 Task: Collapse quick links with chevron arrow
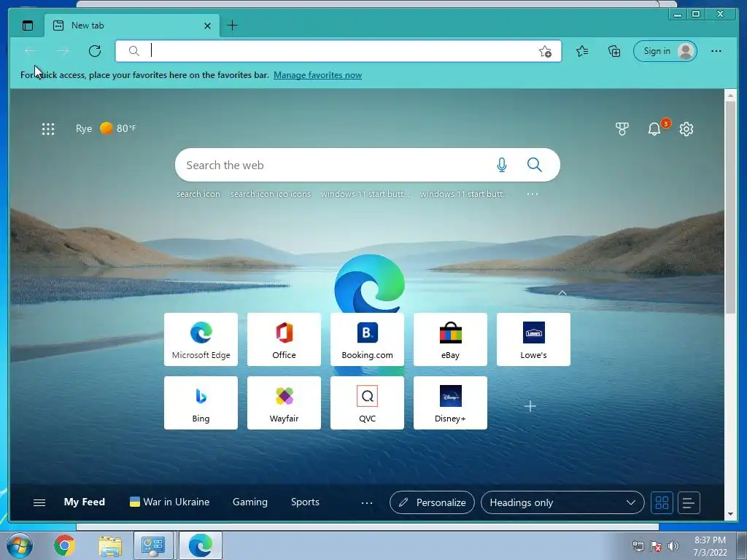pyautogui.click(x=562, y=293)
